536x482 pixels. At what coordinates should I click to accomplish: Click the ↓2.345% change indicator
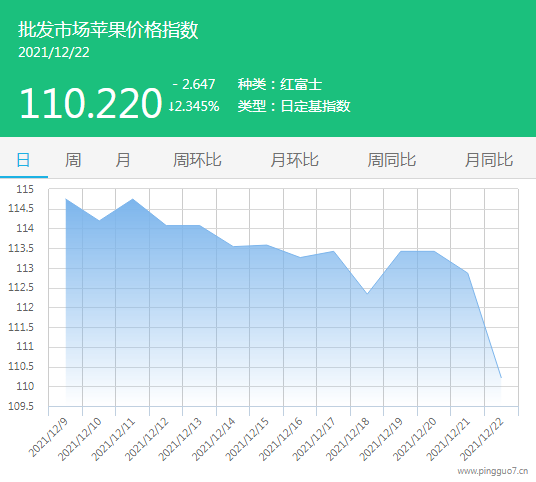pos(194,106)
